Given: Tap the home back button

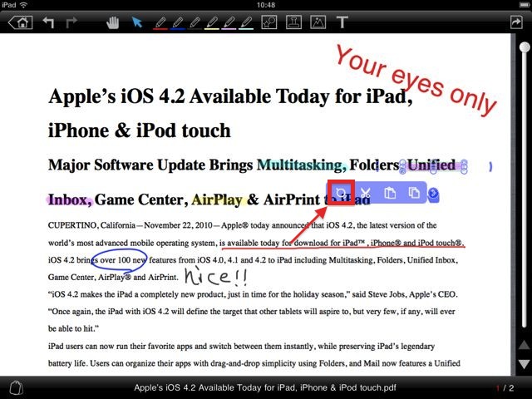Looking at the screenshot, I should click(20, 22).
